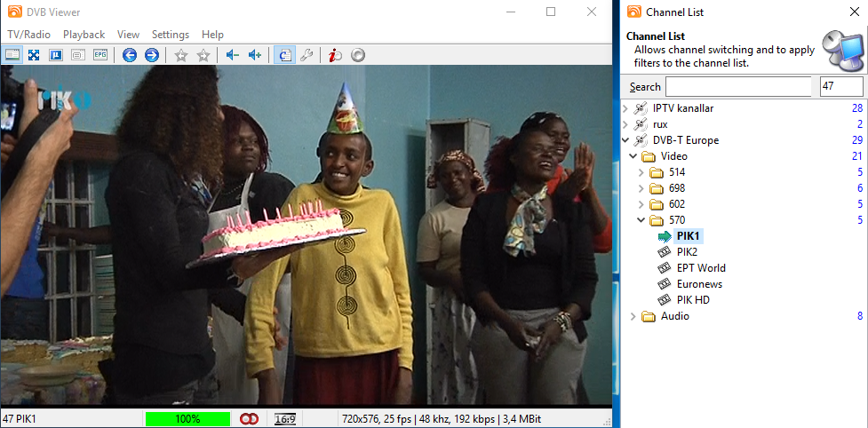868x428 pixels.
Task: Go to previous channel blue left arrow
Action: [130, 55]
